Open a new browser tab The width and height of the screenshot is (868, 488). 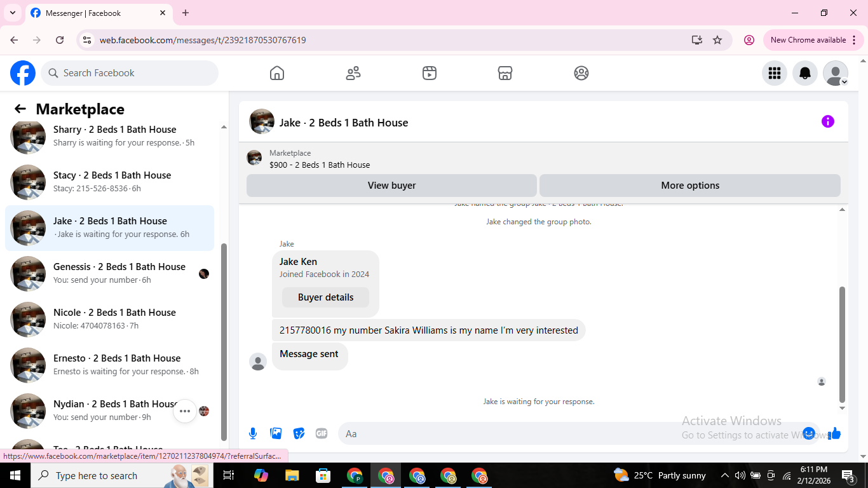coord(186,13)
